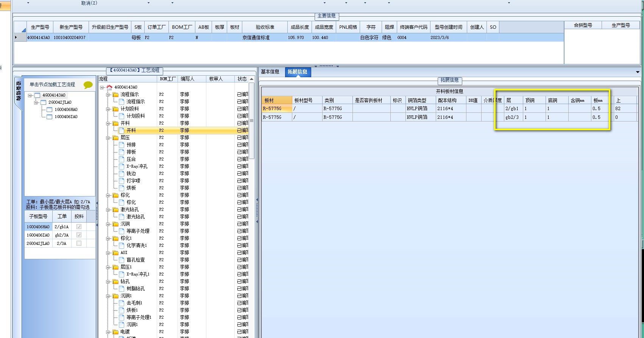Click the node icon of 2G0042JLA0 in device tree
The height and width of the screenshot is (338, 644).
[x=43, y=102]
